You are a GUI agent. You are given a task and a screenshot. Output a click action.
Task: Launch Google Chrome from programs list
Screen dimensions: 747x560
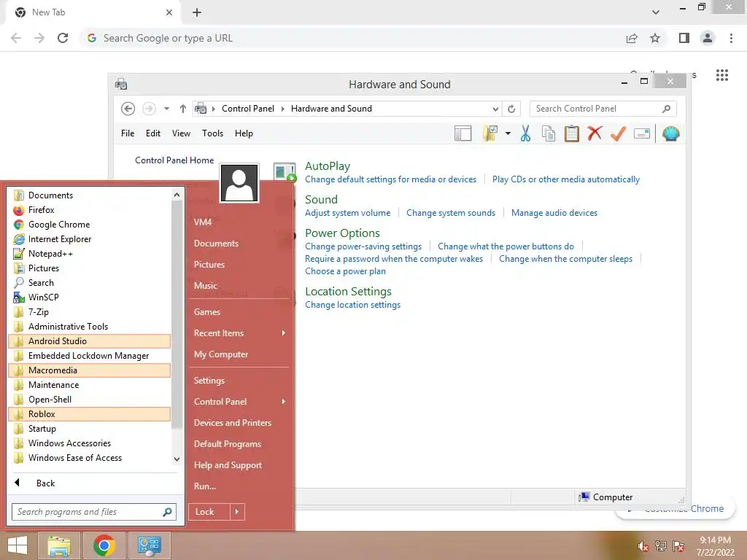(x=89, y=225)
